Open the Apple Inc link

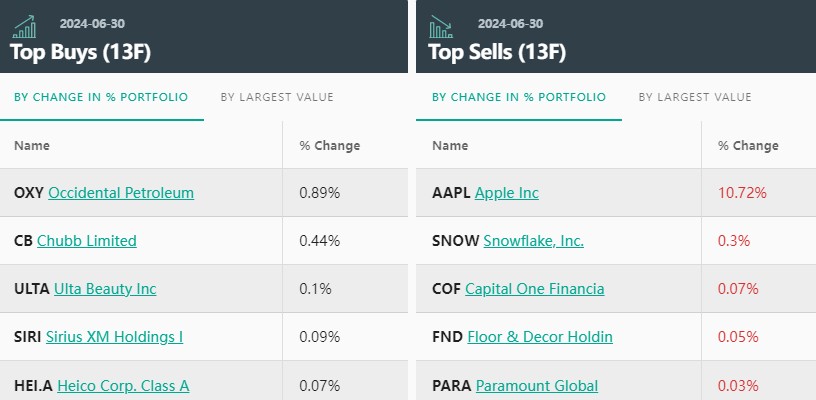[x=507, y=193]
